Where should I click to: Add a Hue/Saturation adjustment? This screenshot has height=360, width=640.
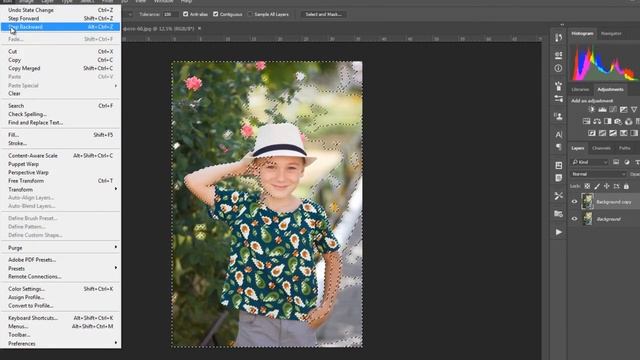coord(587,121)
